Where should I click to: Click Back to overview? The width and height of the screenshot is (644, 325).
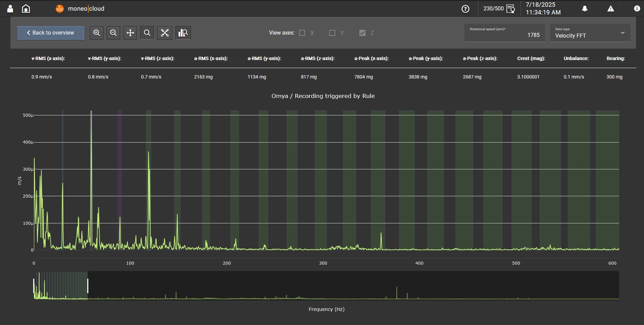(50, 33)
